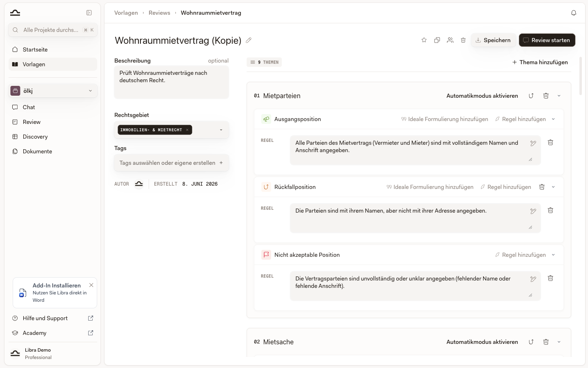Open the Tags selector field
The height and width of the screenshot is (368, 588).
171,163
